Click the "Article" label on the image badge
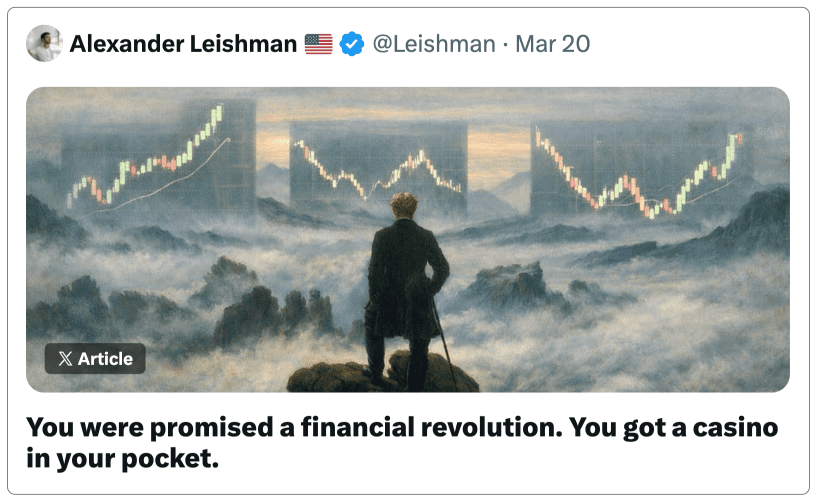 [105, 359]
